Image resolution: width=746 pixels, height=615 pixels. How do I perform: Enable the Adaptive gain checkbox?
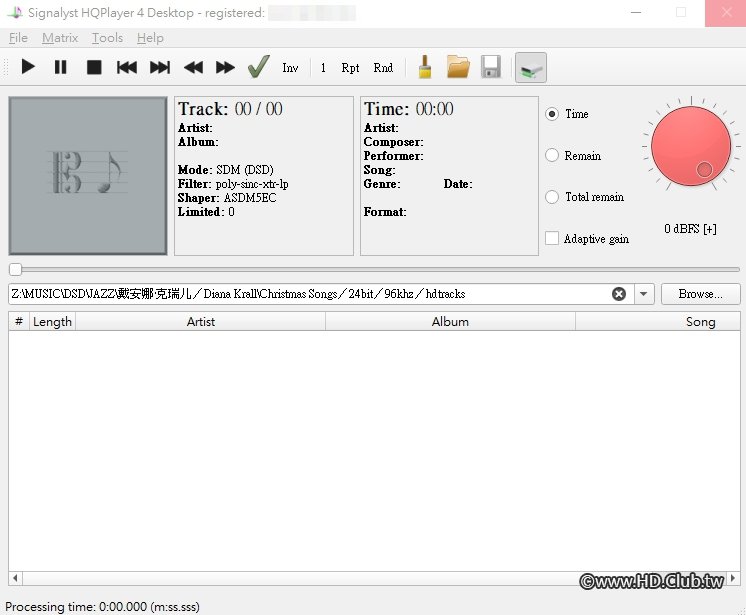point(552,238)
